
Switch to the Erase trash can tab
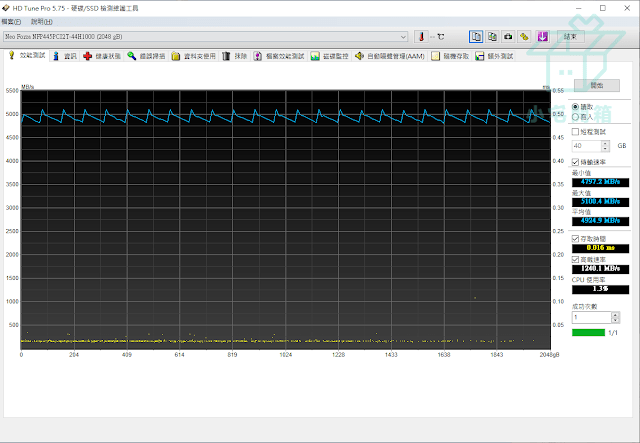[x=235, y=56]
